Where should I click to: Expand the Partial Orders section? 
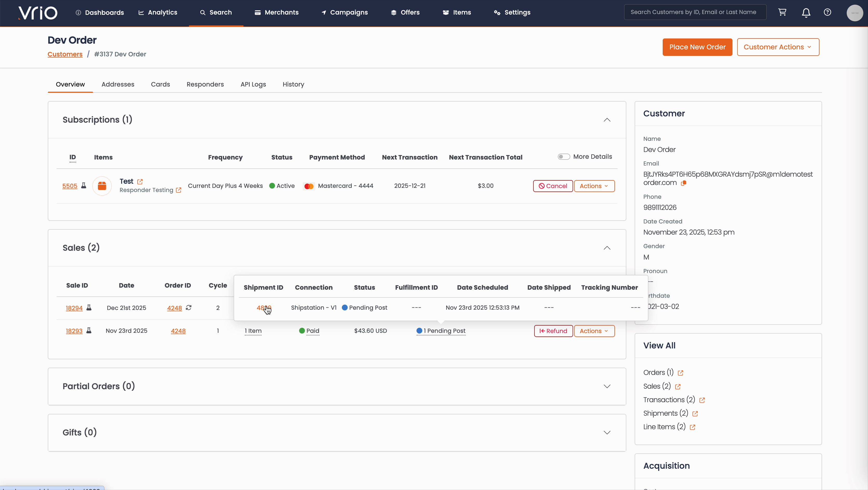click(x=607, y=387)
